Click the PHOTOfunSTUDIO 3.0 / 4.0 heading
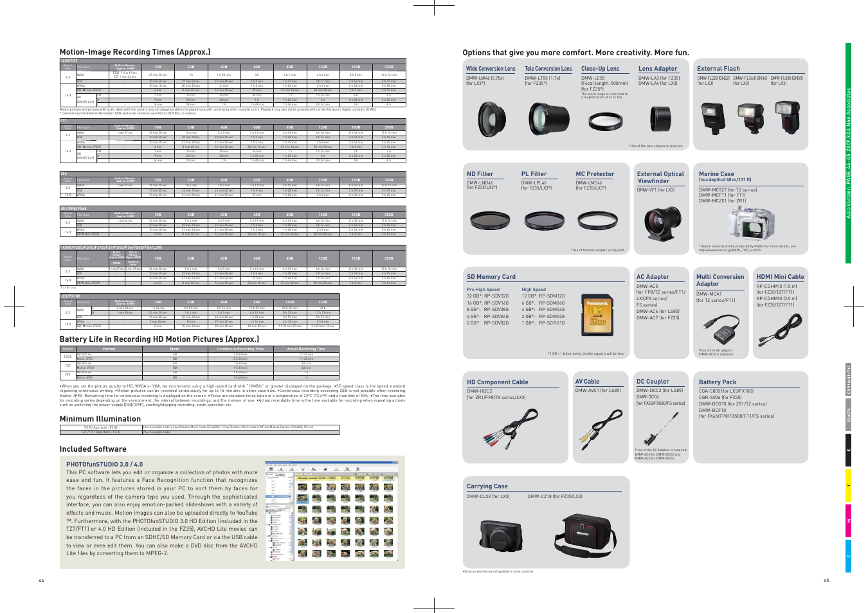Screen dimensions: 868x613 [x=105, y=464]
